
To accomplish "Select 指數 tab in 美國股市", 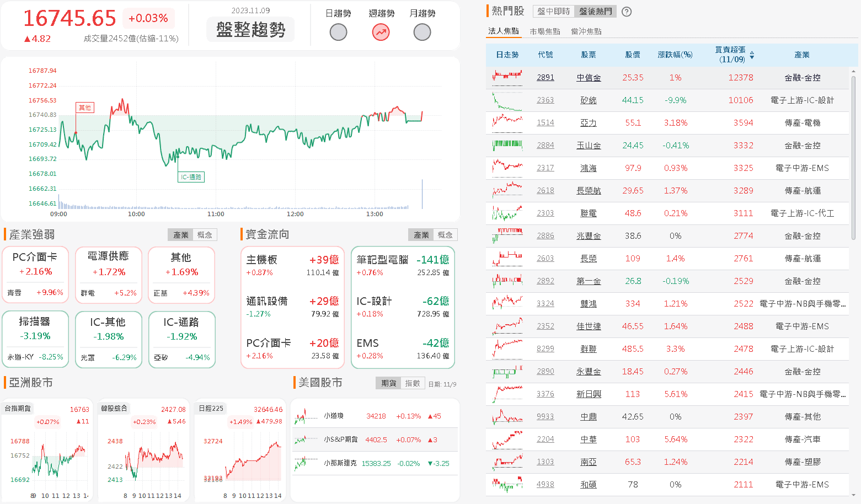I will [x=413, y=383].
